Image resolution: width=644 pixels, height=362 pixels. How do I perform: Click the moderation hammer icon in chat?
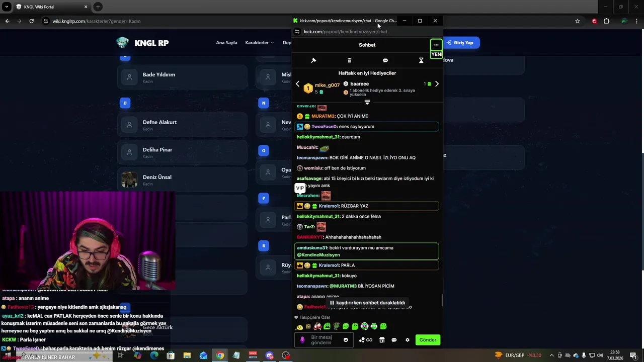313,60
